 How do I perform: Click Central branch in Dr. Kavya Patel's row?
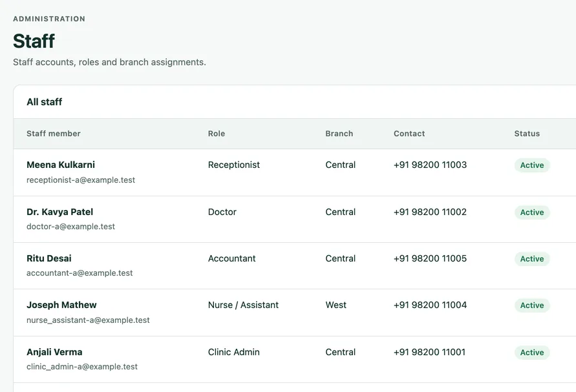click(341, 212)
